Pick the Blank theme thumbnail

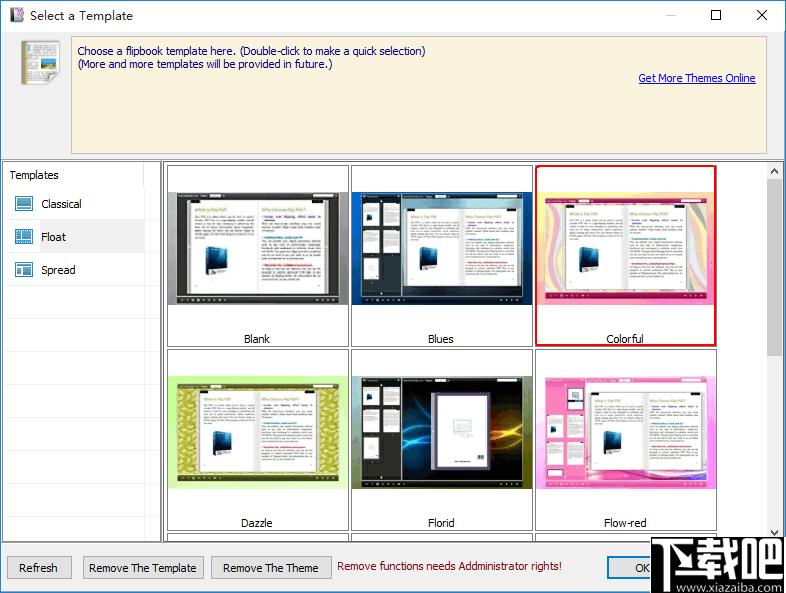(x=258, y=248)
